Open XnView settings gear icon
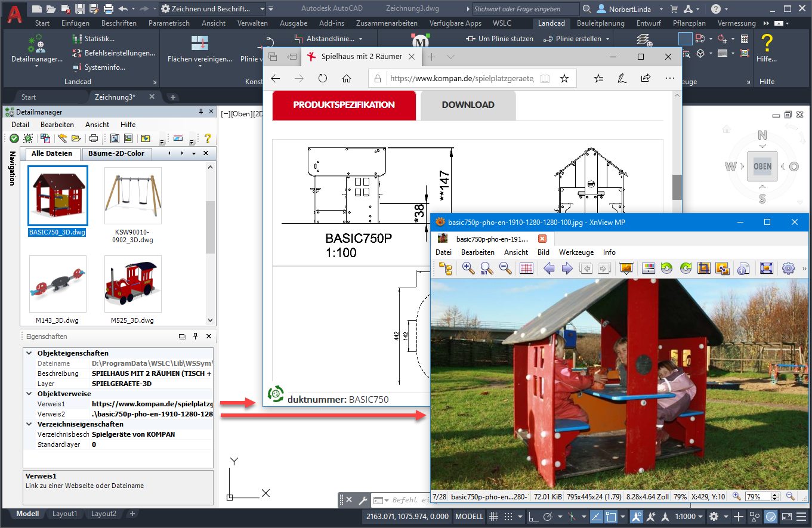812x528 pixels. tap(788, 268)
